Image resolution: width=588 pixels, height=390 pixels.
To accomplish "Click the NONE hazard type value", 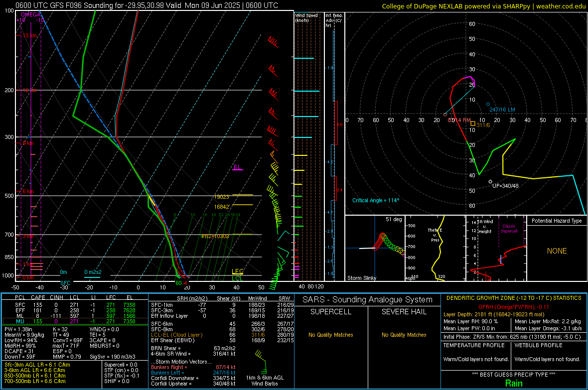I will tap(557, 251).
